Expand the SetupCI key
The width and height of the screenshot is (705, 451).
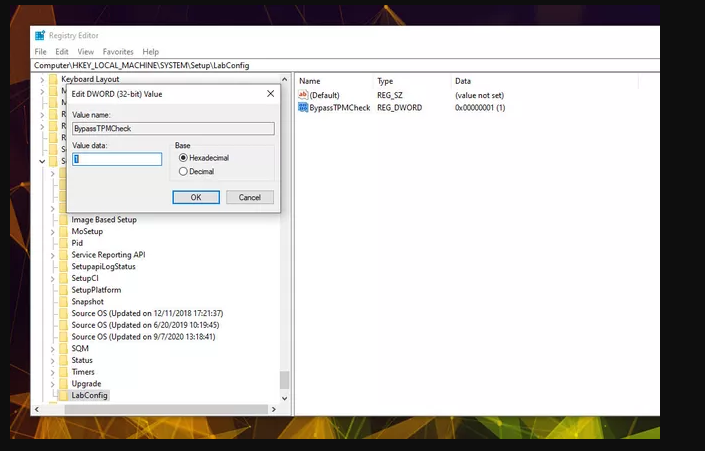pyautogui.click(x=53, y=279)
